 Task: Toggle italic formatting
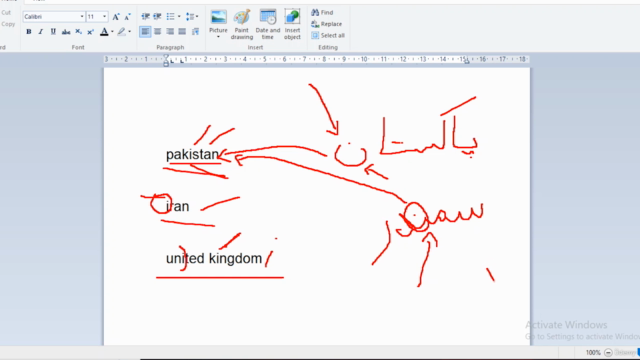40,32
